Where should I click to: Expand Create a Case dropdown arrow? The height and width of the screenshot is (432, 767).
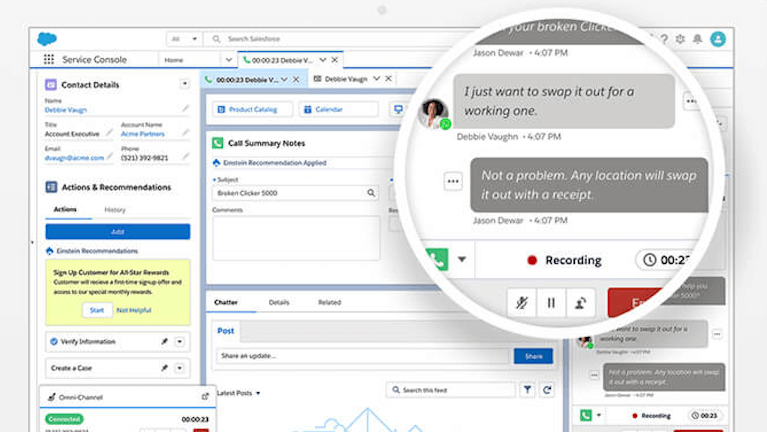click(x=180, y=368)
